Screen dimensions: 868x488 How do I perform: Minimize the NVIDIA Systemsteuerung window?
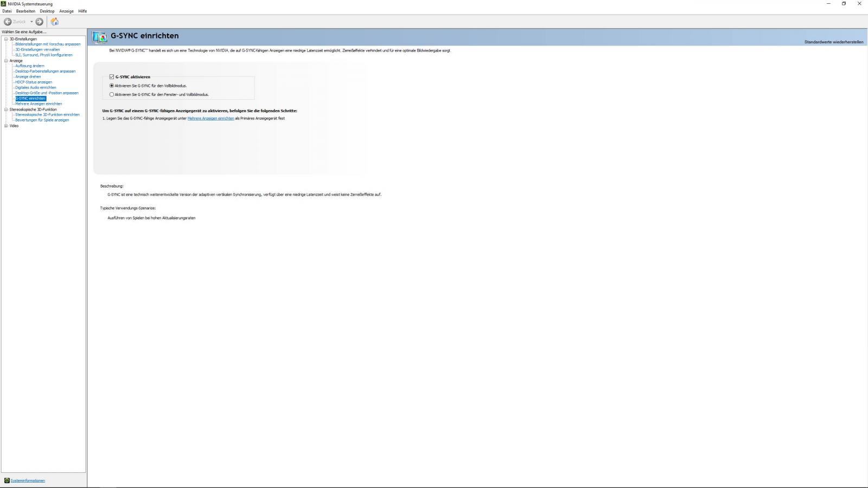828,4
